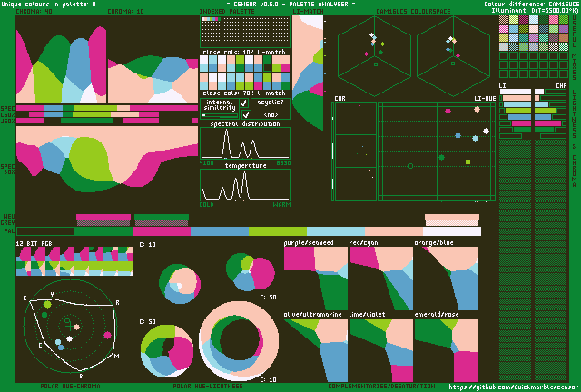Click the LI-MATCH colour strip
Viewport: 581px width, 392px height.
point(308,73)
